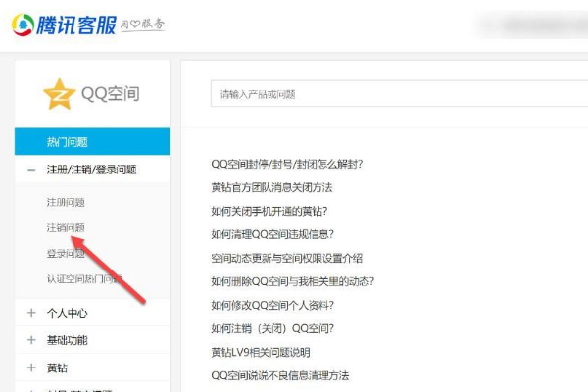Screen dimensions: 588x392
Task: Expand the 黄钻 section plus icon
Action: [x=31, y=367]
